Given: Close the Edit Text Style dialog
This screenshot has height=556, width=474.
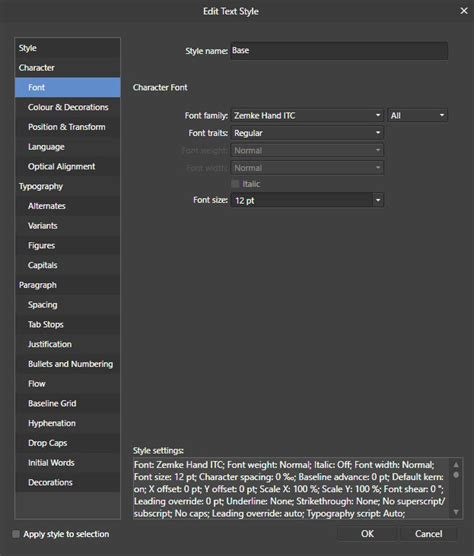Looking at the screenshot, I should tap(464, 11).
